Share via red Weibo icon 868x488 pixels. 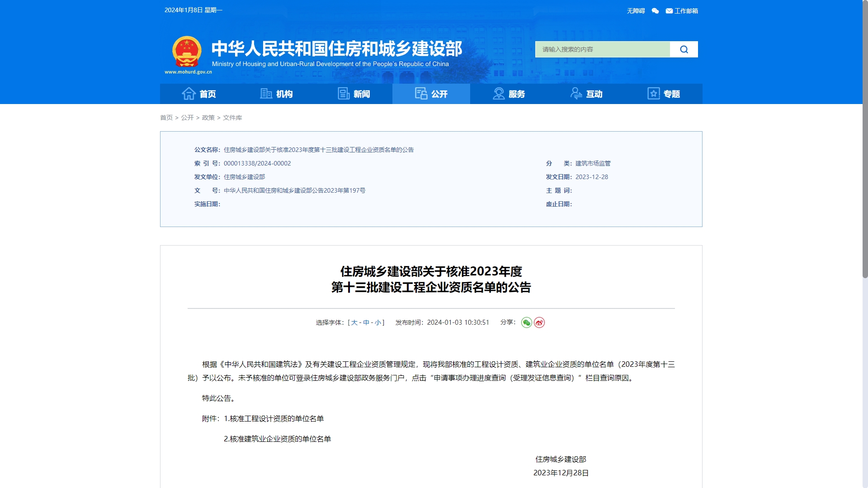pyautogui.click(x=539, y=322)
